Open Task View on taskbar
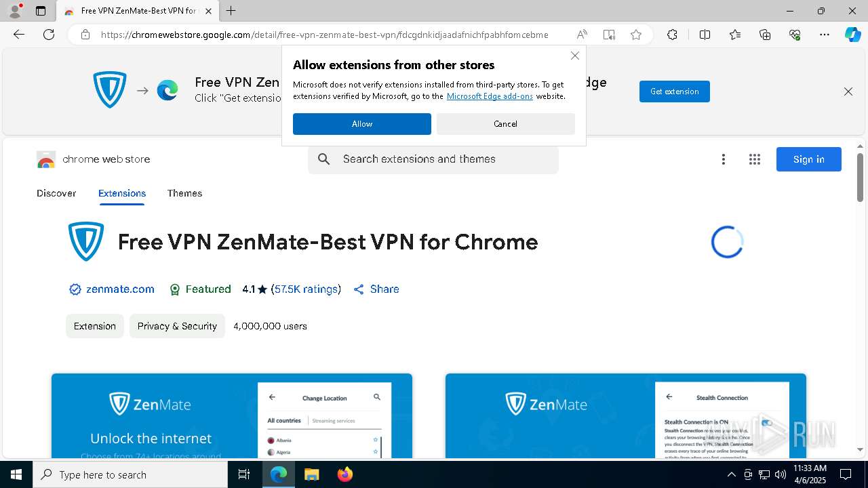The height and width of the screenshot is (488, 868). coord(244,474)
